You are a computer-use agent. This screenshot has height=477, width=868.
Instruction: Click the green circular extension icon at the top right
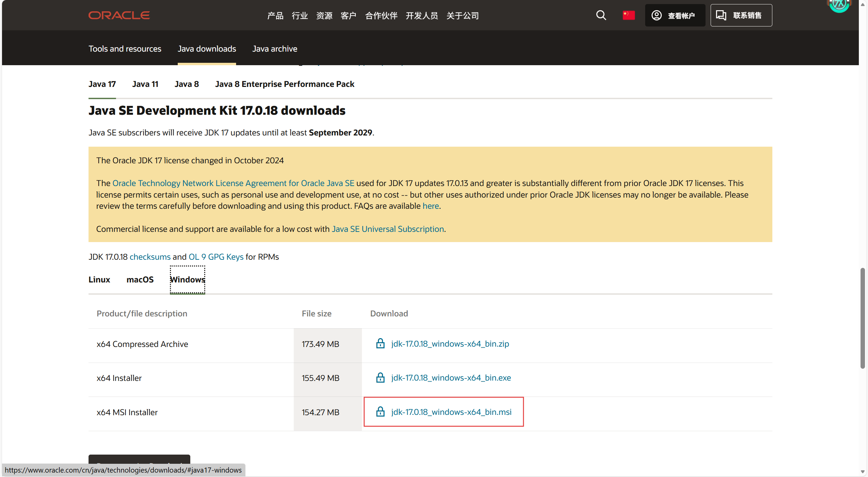839,5
